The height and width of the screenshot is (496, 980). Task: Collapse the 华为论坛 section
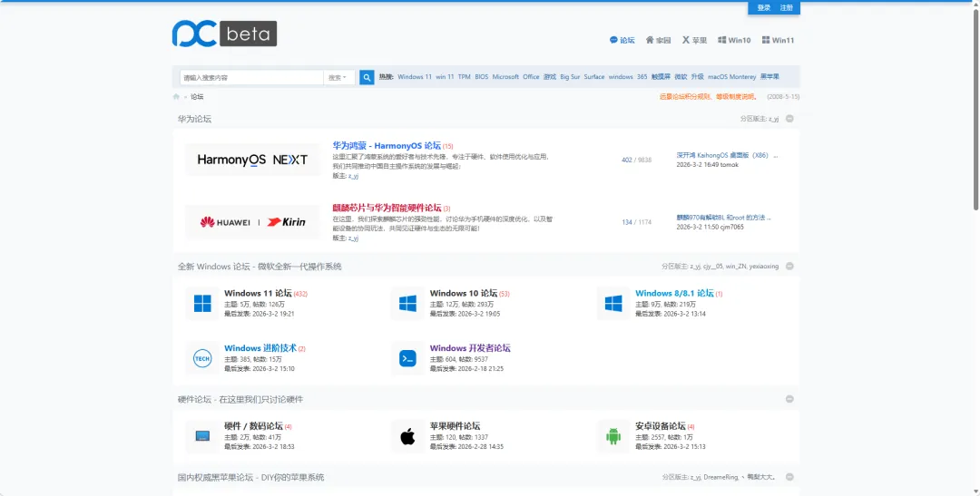coord(789,119)
